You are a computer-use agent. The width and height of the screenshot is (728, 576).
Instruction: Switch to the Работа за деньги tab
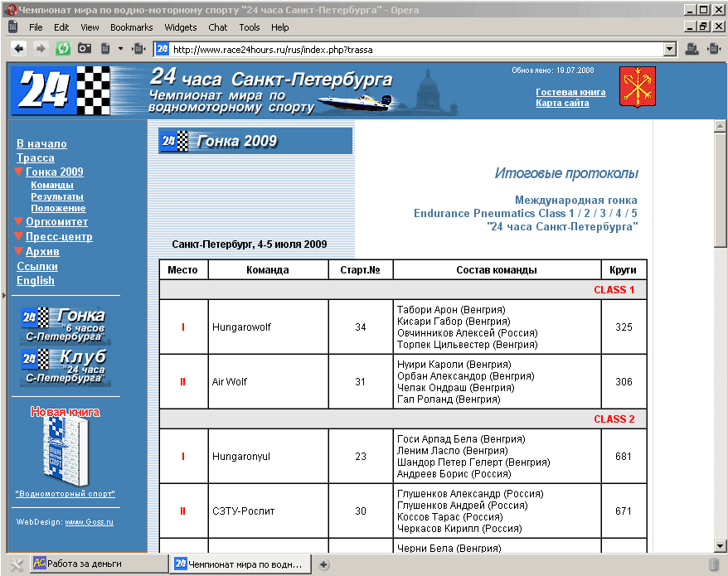[99, 564]
